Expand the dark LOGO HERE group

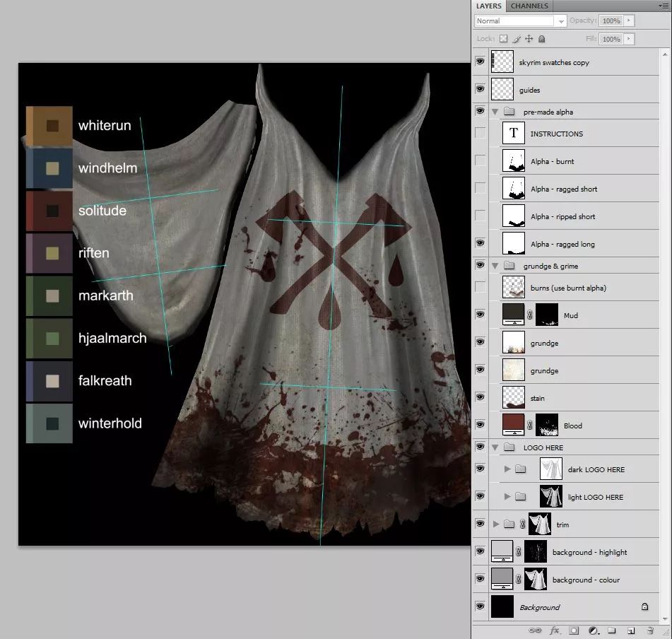tap(507, 469)
